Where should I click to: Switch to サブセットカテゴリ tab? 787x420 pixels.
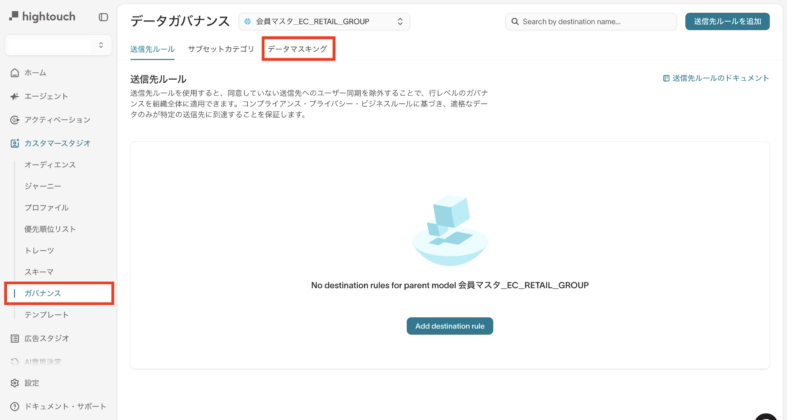point(221,49)
